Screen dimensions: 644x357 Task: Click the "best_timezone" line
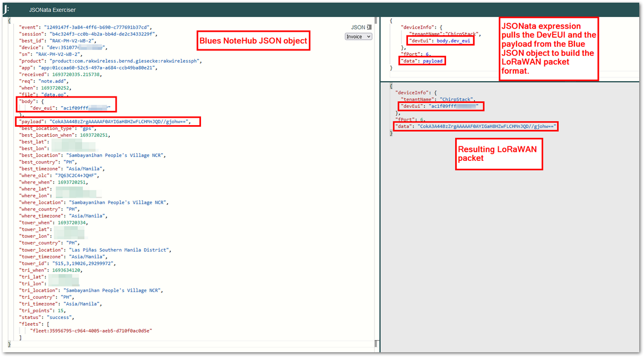tap(62, 169)
